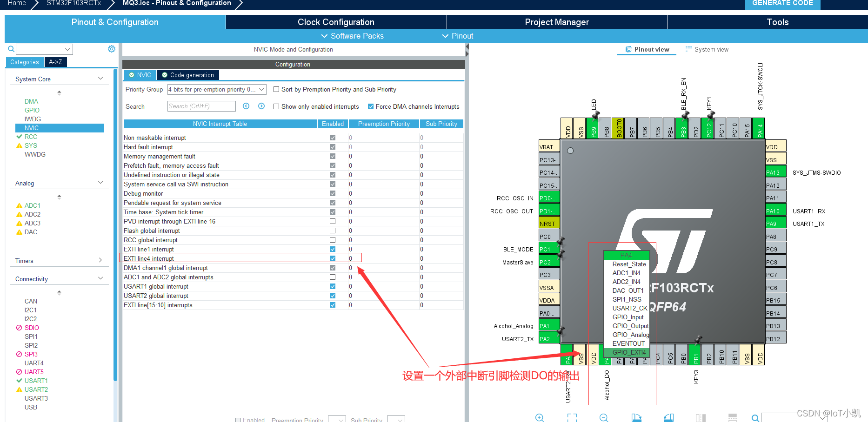Screen dimensions: 868x422
Task: Toggle Show only enabled interrupts
Action: (276, 106)
